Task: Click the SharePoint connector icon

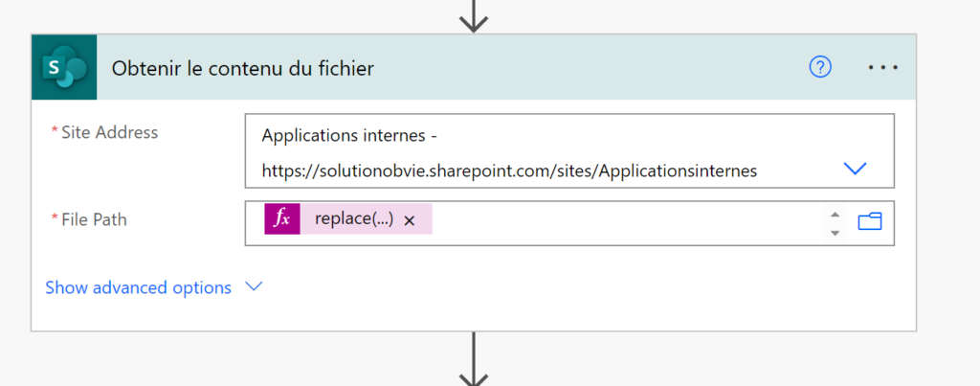Action: (64, 67)
